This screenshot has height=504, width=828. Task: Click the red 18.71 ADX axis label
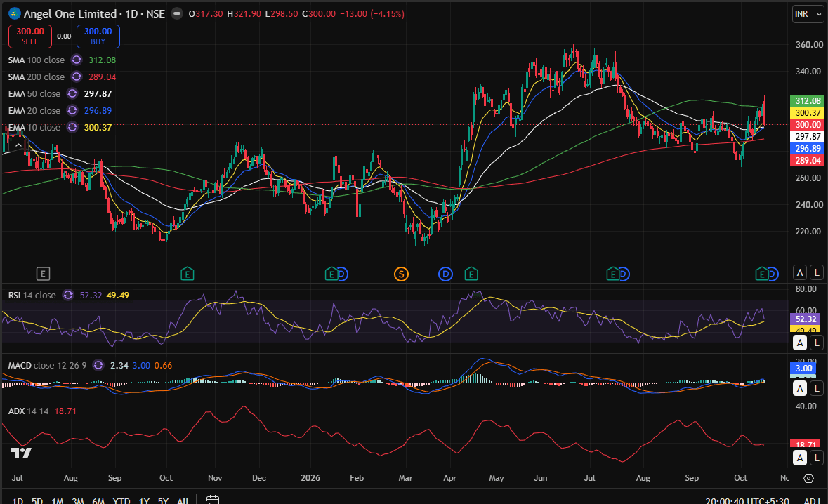tap(806, 445)
